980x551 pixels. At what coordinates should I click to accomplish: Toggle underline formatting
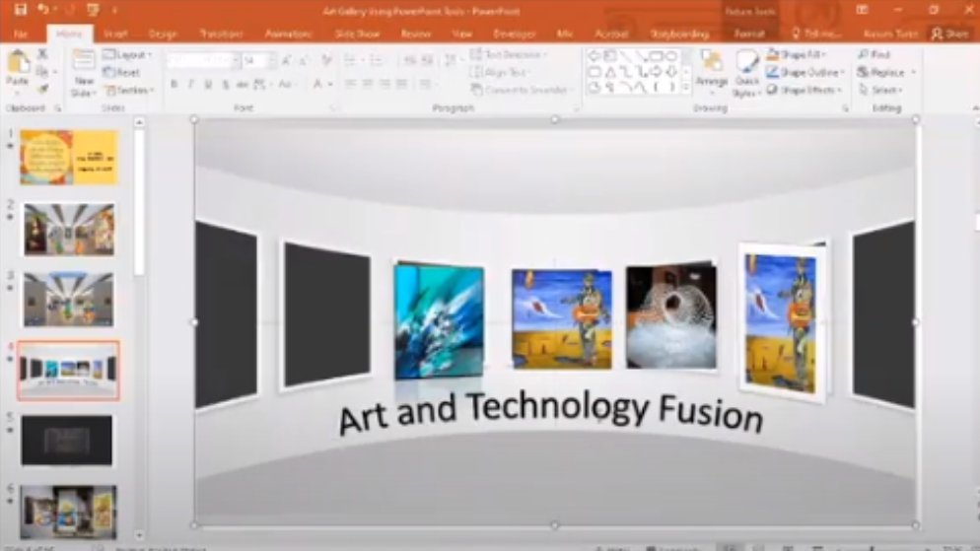click(208, 84)
